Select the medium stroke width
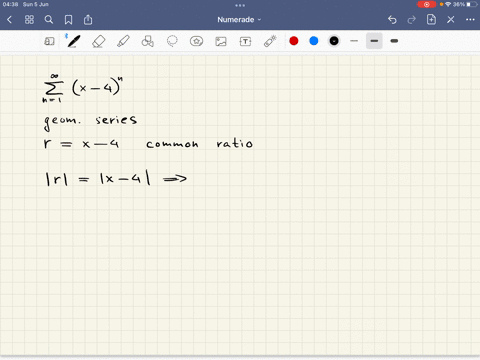This screenshot has height=360, width=480. [374, 41]
